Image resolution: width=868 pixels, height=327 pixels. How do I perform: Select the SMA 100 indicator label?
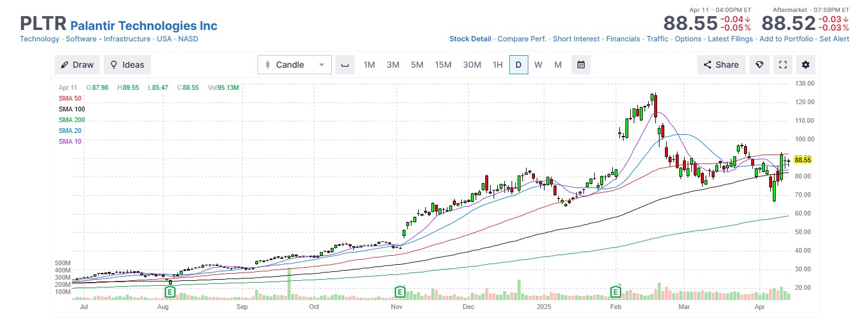[x=72, y=109]
